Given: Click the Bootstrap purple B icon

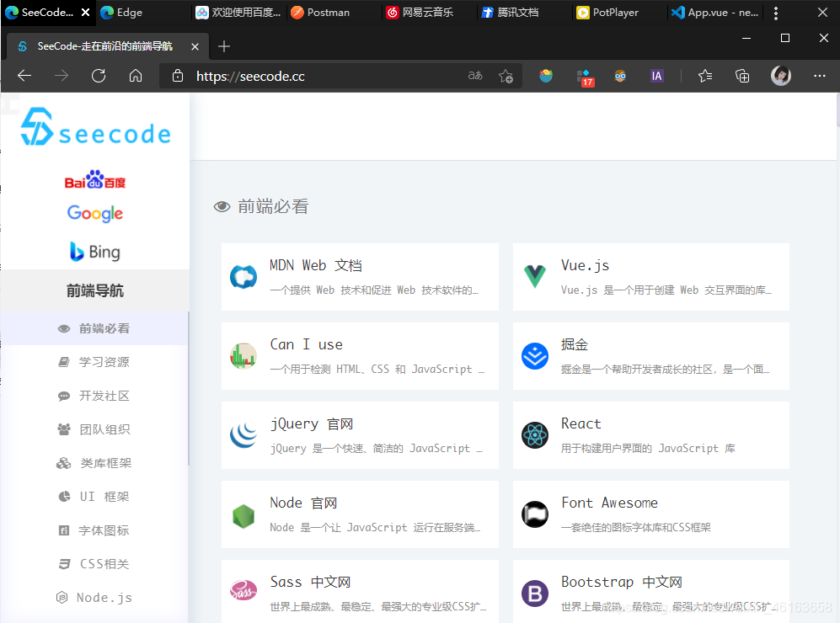Looking at the screenshot, I should pyautogui.click(x=535, y=594).
